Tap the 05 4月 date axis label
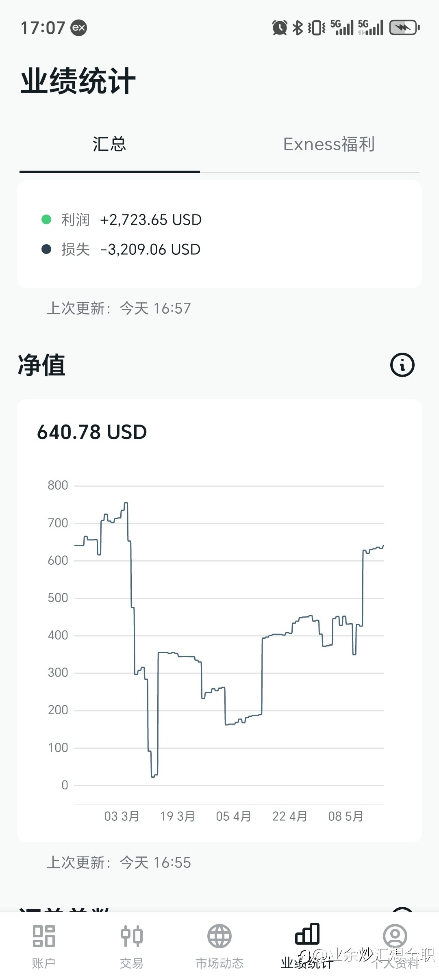The image size is (439, 980). (x=233, y=816)
